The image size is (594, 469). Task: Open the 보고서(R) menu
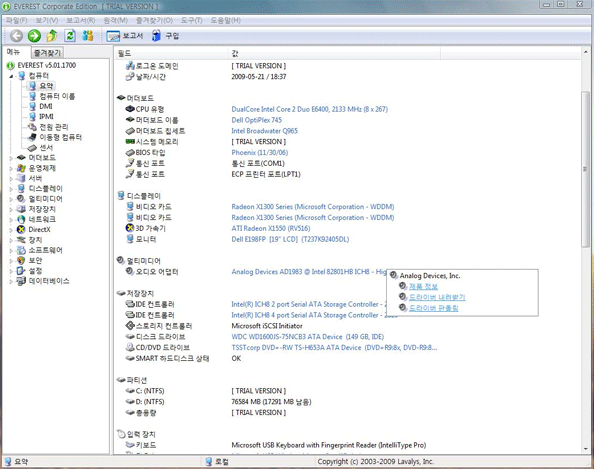(x=81, y=20)
